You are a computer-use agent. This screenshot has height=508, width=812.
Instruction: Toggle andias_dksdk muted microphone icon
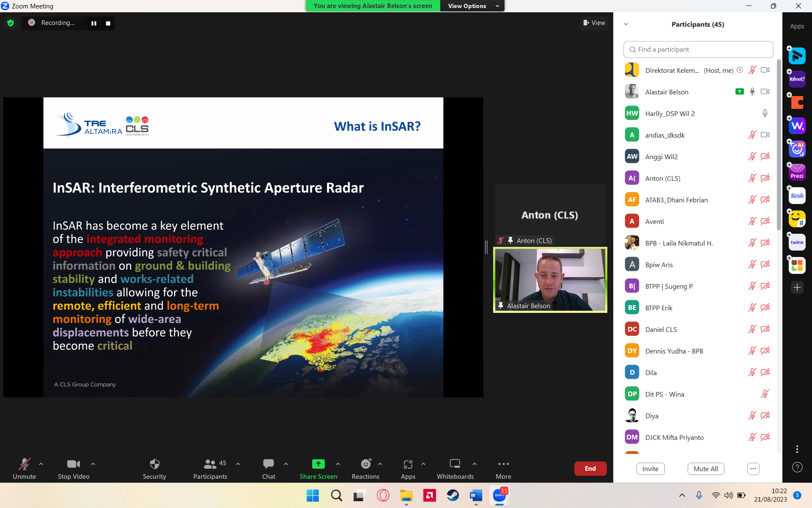click(x=752, y=135)
